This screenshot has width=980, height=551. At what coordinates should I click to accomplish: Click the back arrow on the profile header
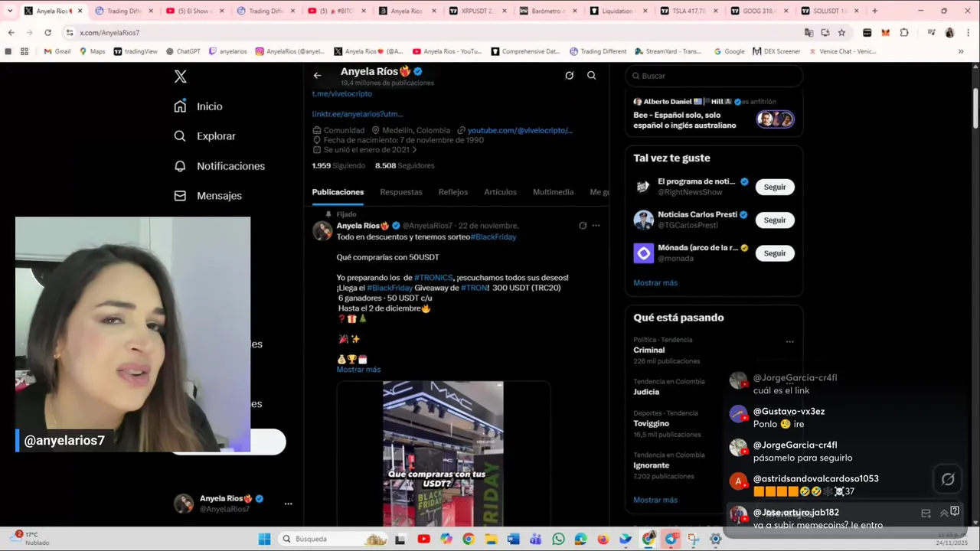tap(317, 75)
